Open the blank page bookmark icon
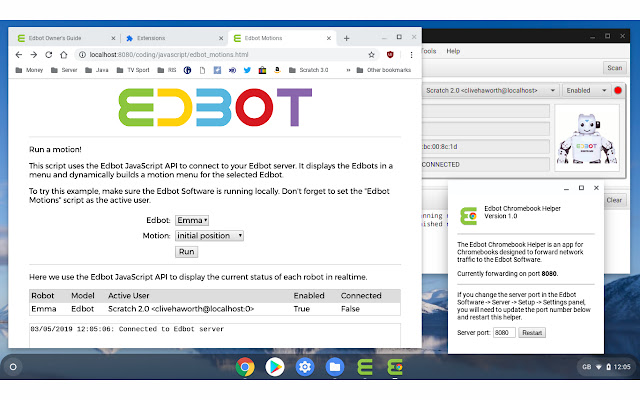Viewport: 640px width, 400px height. coord(202,70)
